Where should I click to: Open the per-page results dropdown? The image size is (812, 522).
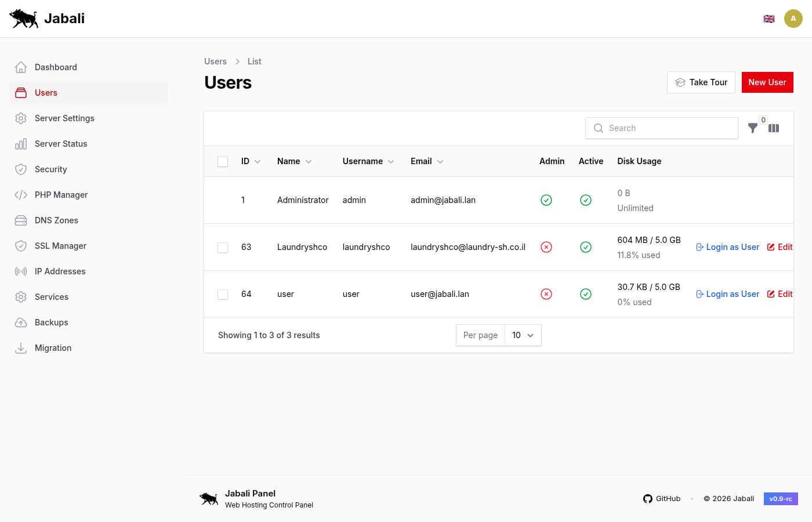point(521,335)
